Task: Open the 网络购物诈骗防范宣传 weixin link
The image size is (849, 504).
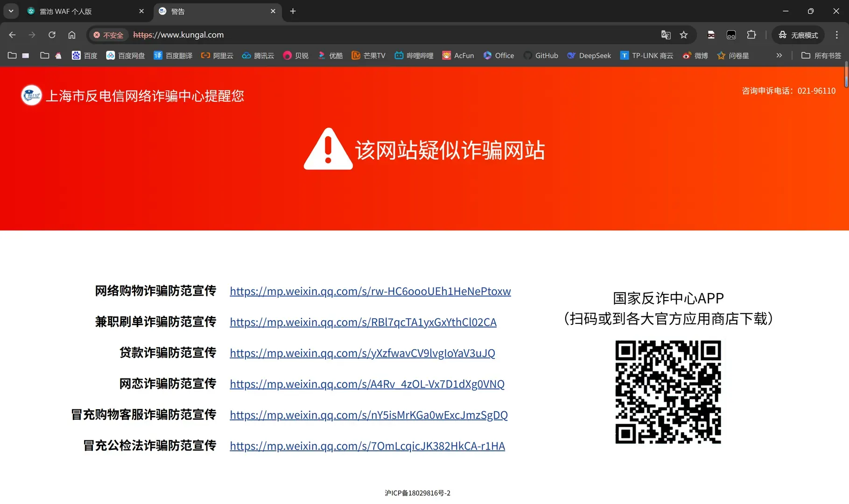Action: pos(370,291)
